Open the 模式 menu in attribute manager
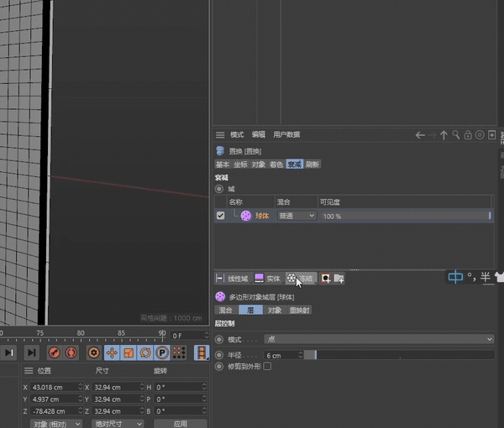Viewport: 504px width, 428px height. pyautogui.click(x=237, y=135)
